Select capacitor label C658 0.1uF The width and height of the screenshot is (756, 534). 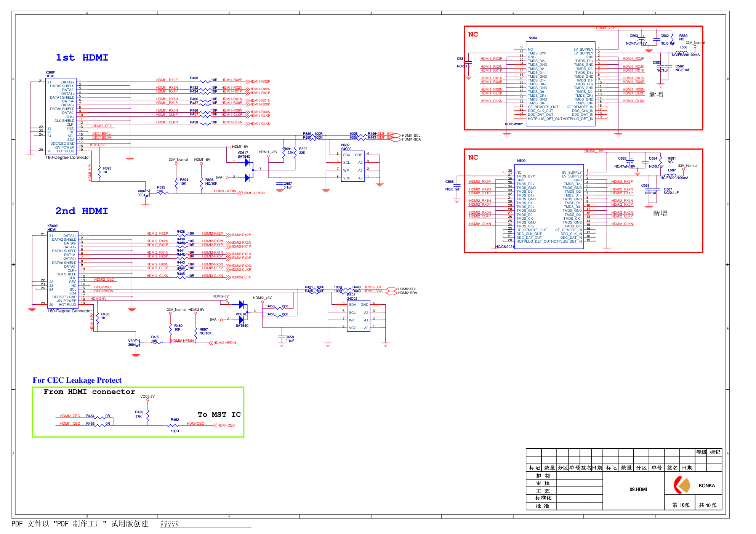click(290, 339)
